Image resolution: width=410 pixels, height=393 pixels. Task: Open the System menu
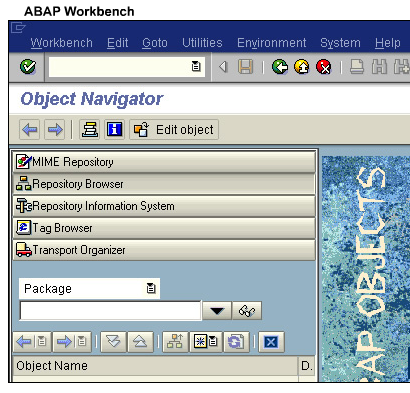click(x=340, y=43)
